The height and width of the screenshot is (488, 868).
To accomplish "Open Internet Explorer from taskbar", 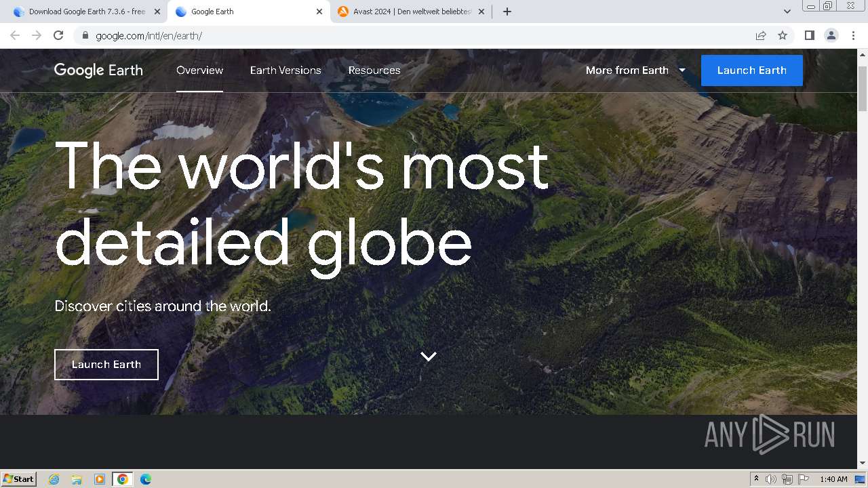I will (54, 479).
